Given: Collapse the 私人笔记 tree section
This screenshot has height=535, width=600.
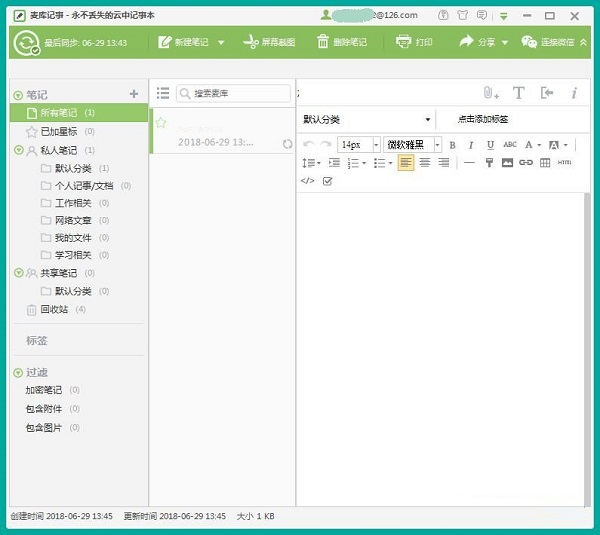Looking at the screenshot, I should point(18,150).
